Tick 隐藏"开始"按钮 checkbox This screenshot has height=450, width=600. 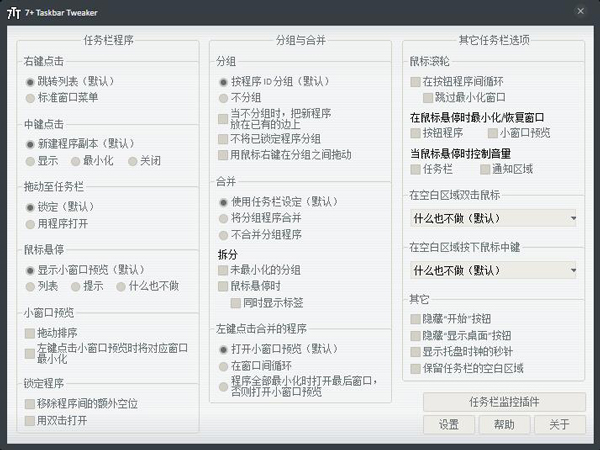(415, 319)
